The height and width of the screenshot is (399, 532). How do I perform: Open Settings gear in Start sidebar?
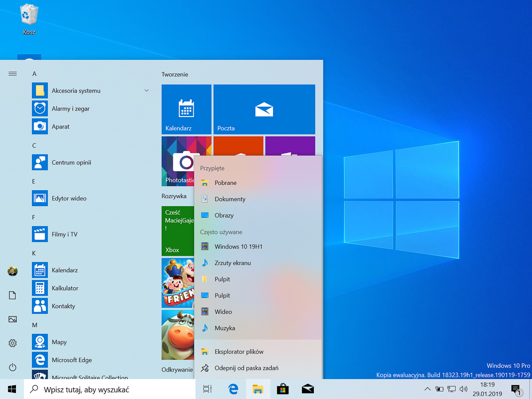pos(12,343)
